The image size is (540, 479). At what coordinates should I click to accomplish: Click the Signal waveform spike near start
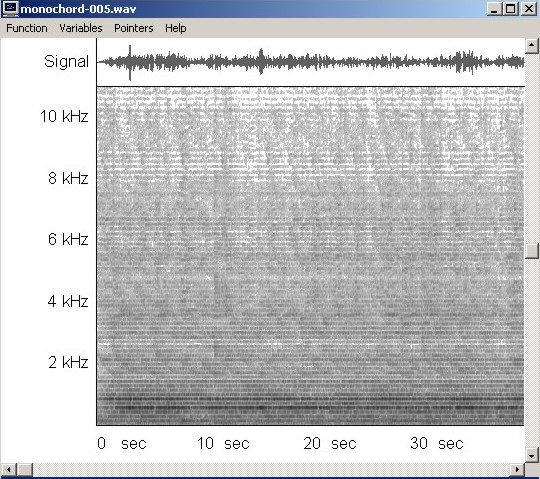click(130, 62)
